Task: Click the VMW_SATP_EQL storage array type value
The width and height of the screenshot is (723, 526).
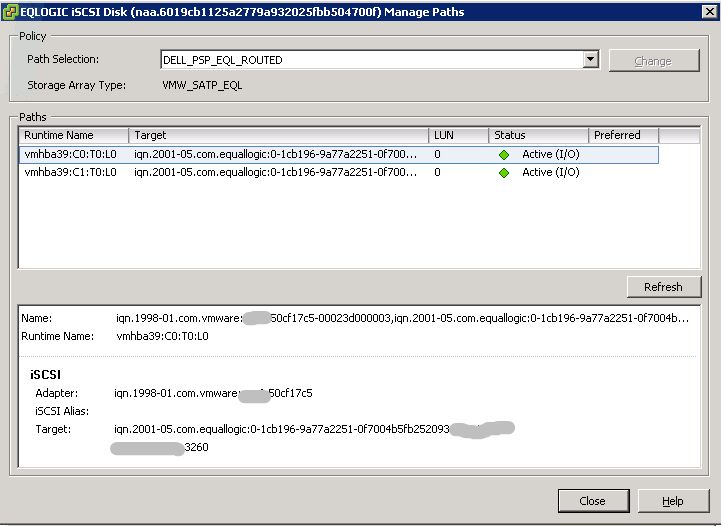Action: [x=202, y=85]
